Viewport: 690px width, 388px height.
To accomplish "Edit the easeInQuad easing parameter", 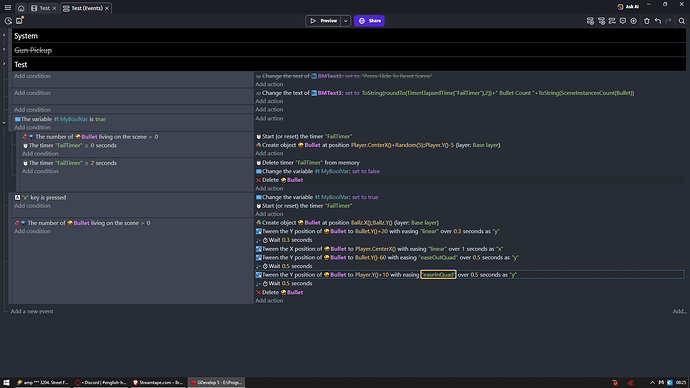I will (438, 275).
